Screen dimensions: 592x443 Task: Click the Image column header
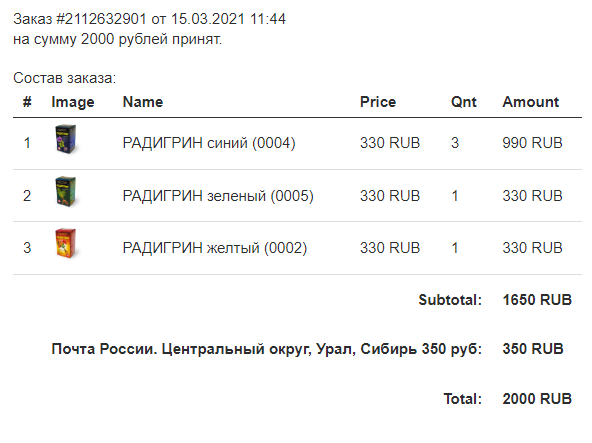[x=73, y=102]
